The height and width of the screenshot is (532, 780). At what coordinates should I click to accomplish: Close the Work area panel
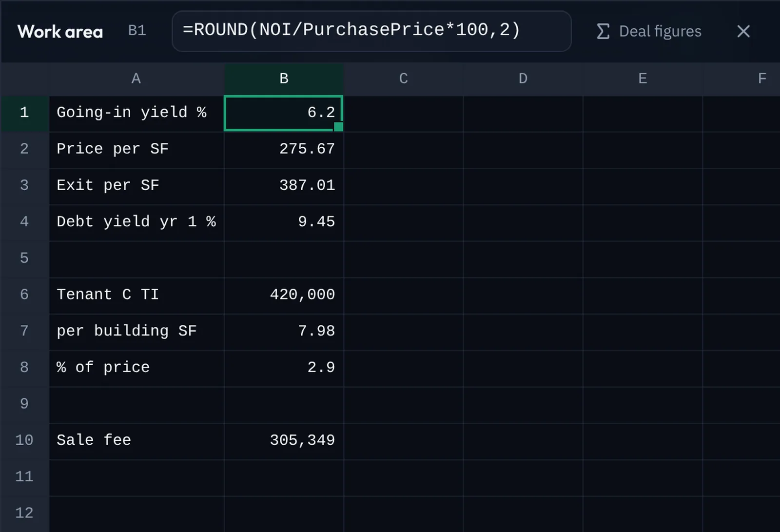743,31
